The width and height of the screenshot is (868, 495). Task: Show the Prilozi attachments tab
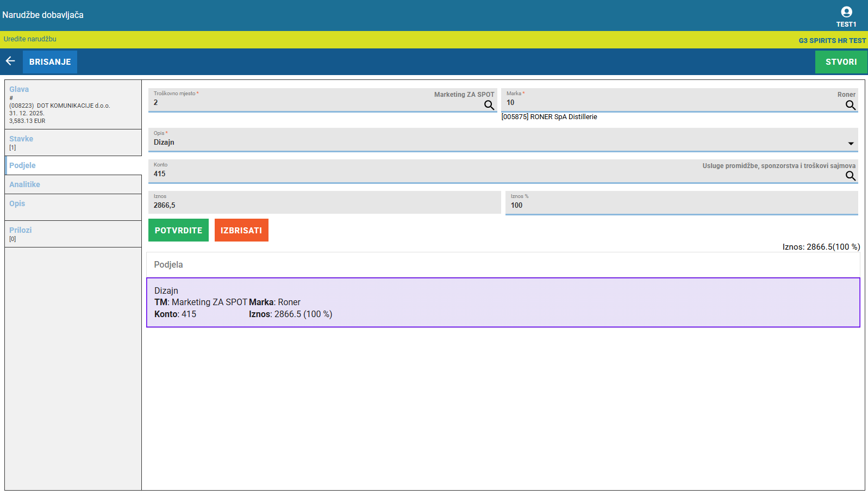[x=21, y=230]
